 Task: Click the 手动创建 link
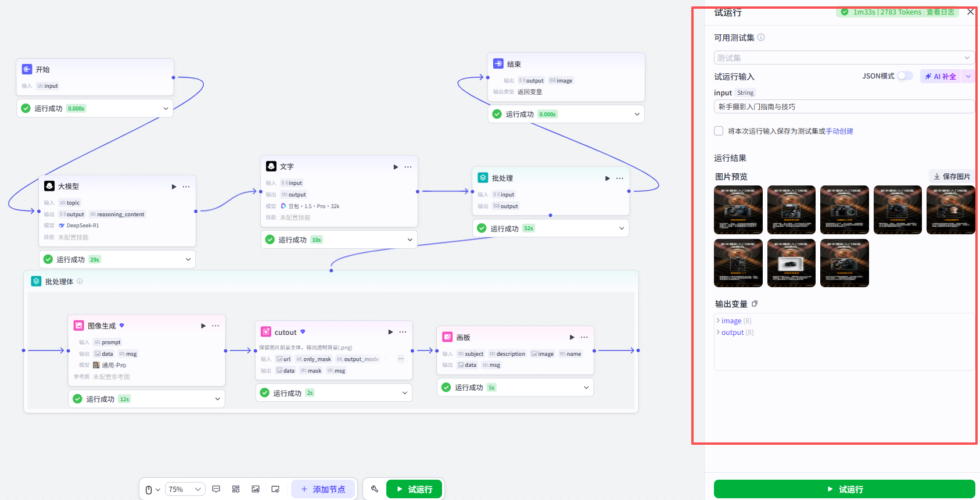839,131
